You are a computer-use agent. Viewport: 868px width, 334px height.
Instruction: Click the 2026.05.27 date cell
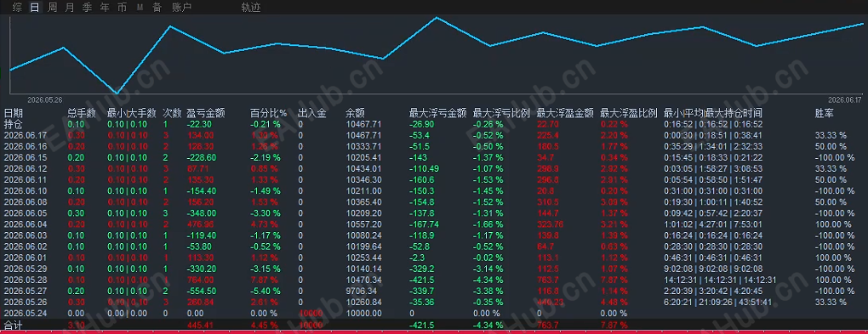(x=25, y=291)
